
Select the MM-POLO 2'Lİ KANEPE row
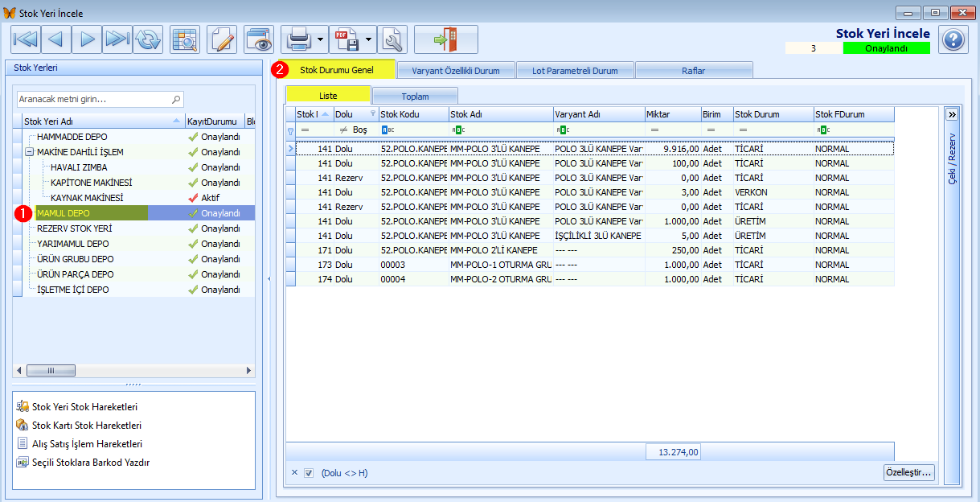[595, 250]
